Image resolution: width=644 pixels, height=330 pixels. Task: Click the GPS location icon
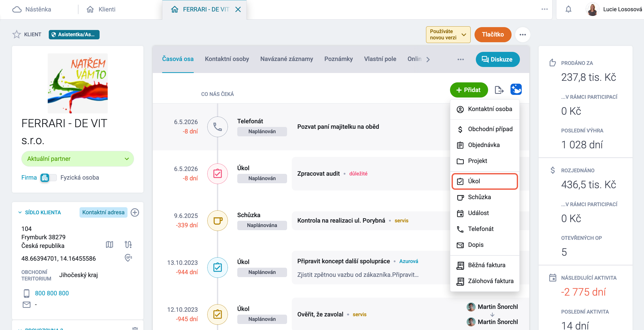pos(128,258)
